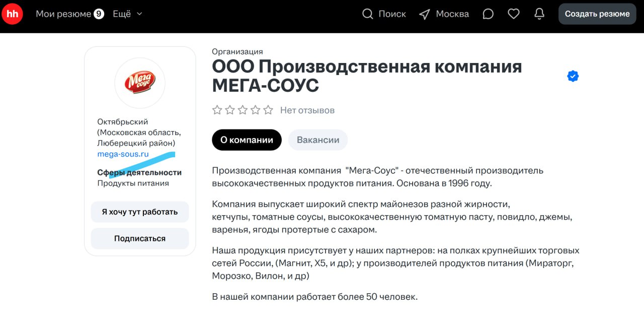Click the resume count badge showing 9

point(99,14)
